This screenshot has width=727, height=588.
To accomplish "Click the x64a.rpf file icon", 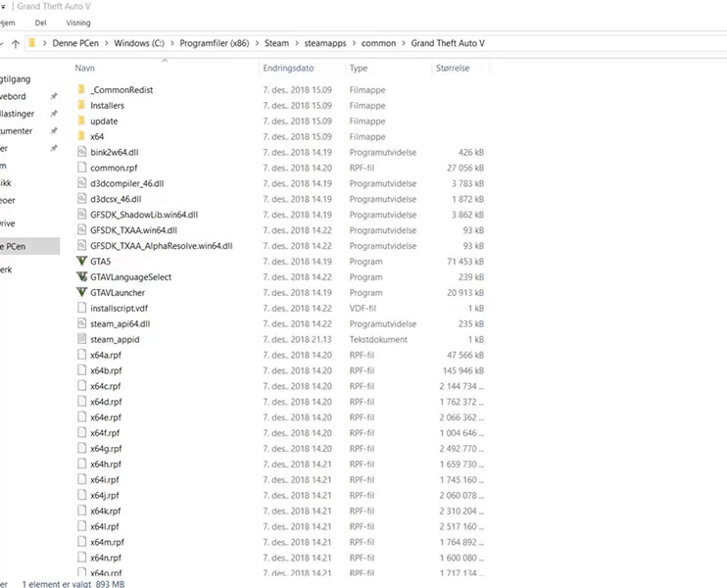I will click(81, 355).
